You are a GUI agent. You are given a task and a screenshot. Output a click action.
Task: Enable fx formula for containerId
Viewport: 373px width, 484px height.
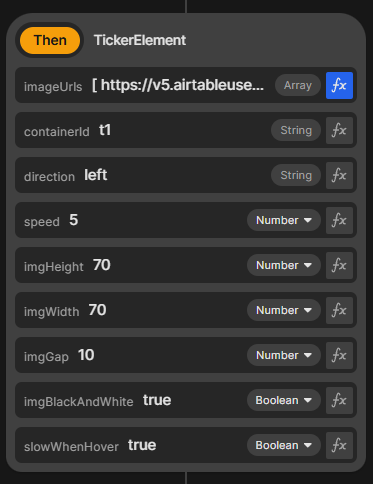pyautogui.click(x=339, y=130)
